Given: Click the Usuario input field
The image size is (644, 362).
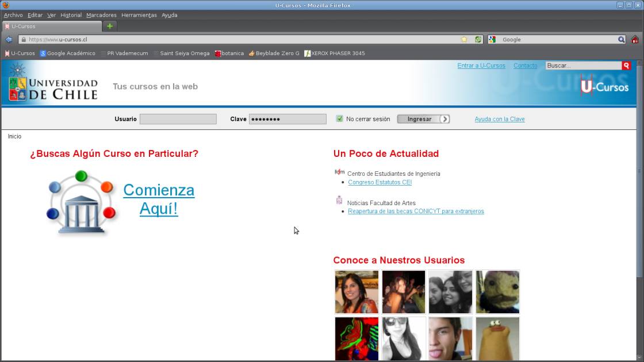Looking at the screenshot, I should tap(178, 118).
